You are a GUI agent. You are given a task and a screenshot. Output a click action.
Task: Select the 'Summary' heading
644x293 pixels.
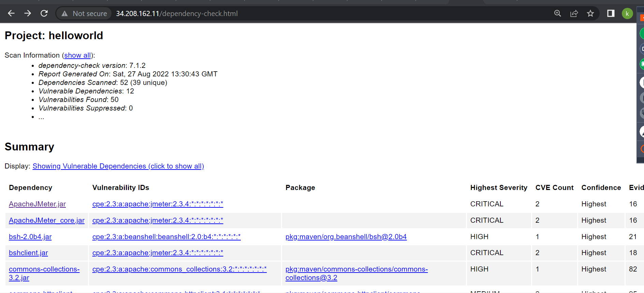coord(29,147)
